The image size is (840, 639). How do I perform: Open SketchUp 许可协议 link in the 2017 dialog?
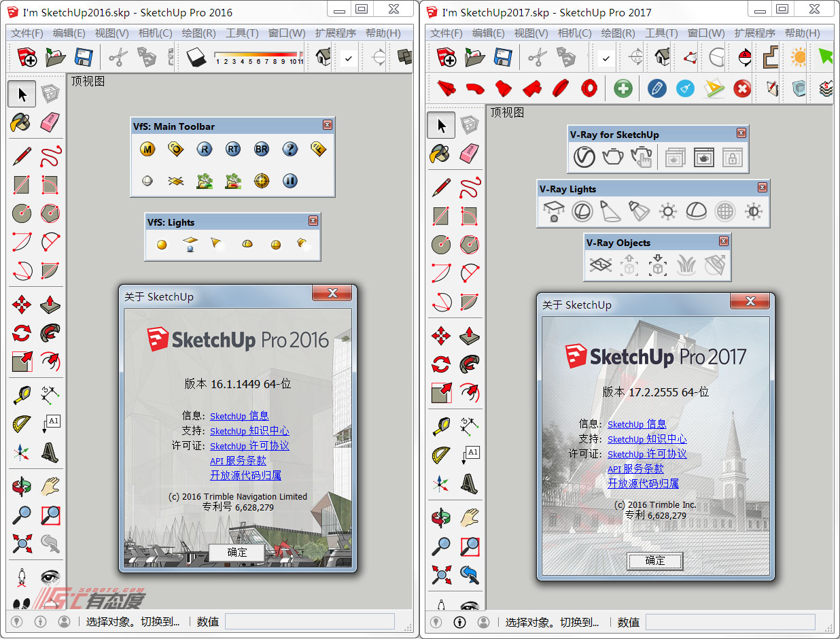(x=647, y=454)
